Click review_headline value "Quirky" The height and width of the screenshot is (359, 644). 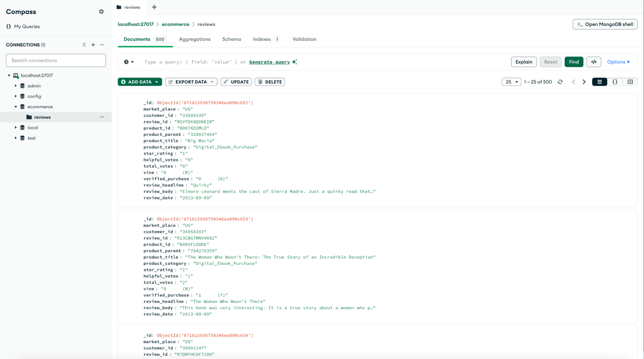click(201, 185)
